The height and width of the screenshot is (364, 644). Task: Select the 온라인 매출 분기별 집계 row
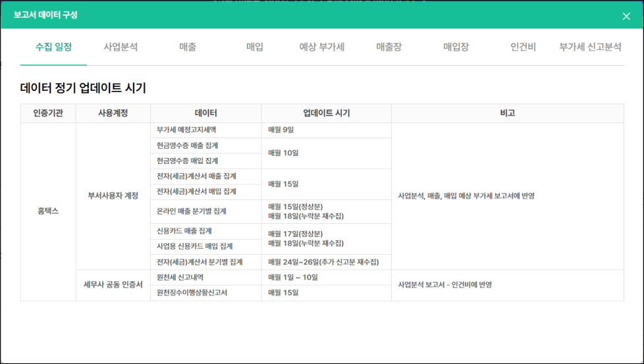(192, 211)
